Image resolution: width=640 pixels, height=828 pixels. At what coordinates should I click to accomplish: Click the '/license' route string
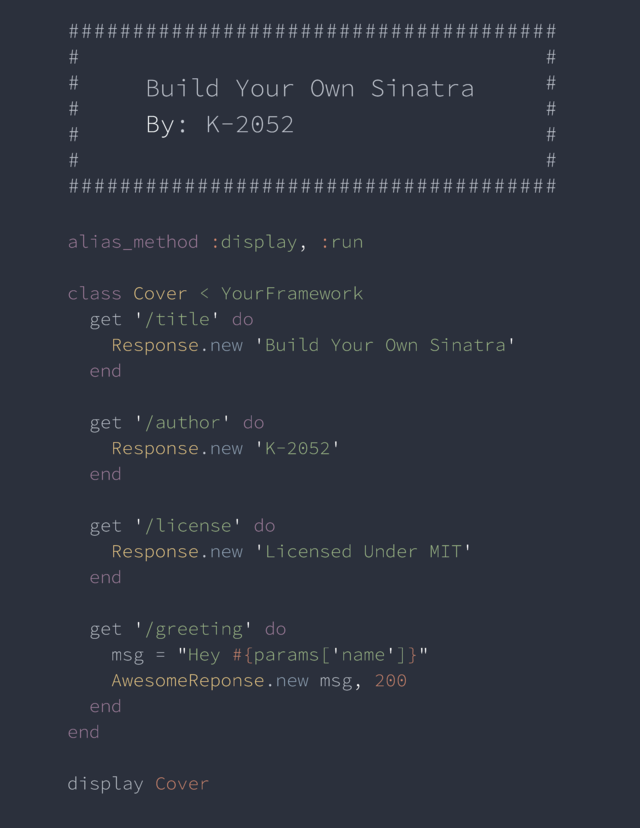pos(187,525)
